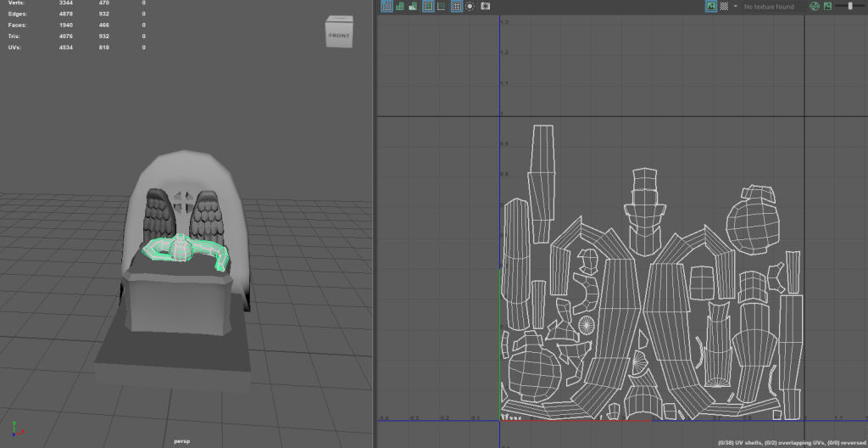Click the shaded UV display icon

click(x=400, y=6)
